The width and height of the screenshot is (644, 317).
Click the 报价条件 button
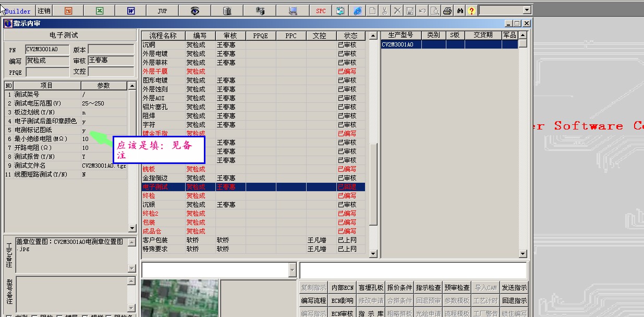tap(399, 288)
